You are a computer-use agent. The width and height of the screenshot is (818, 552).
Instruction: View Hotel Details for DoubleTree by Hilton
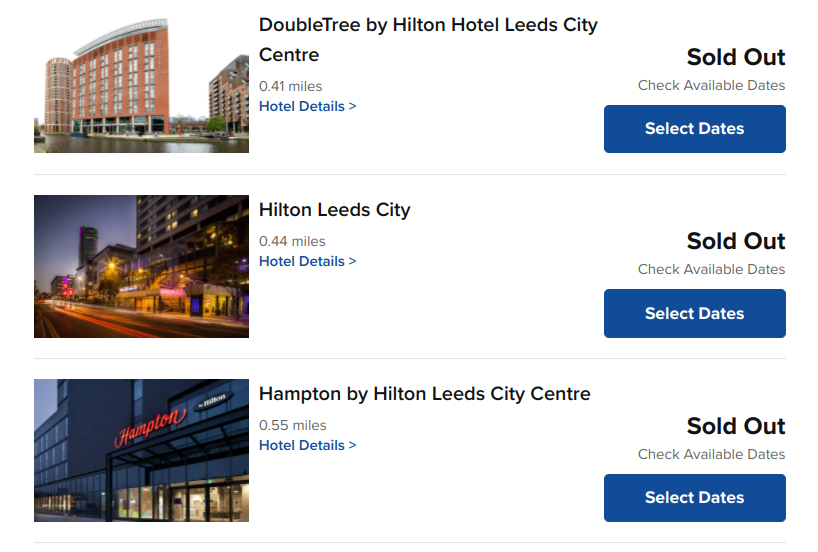(307, 107)
